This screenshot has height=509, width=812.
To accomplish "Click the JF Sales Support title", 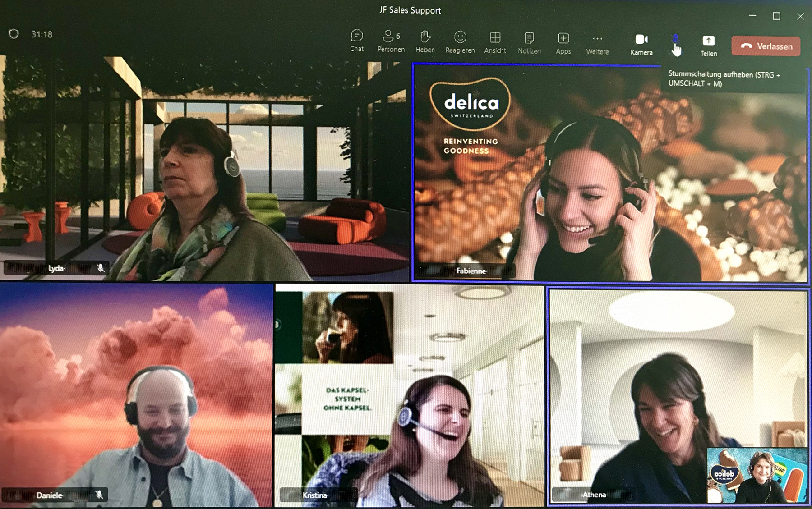I will click(x=410, y=10).
